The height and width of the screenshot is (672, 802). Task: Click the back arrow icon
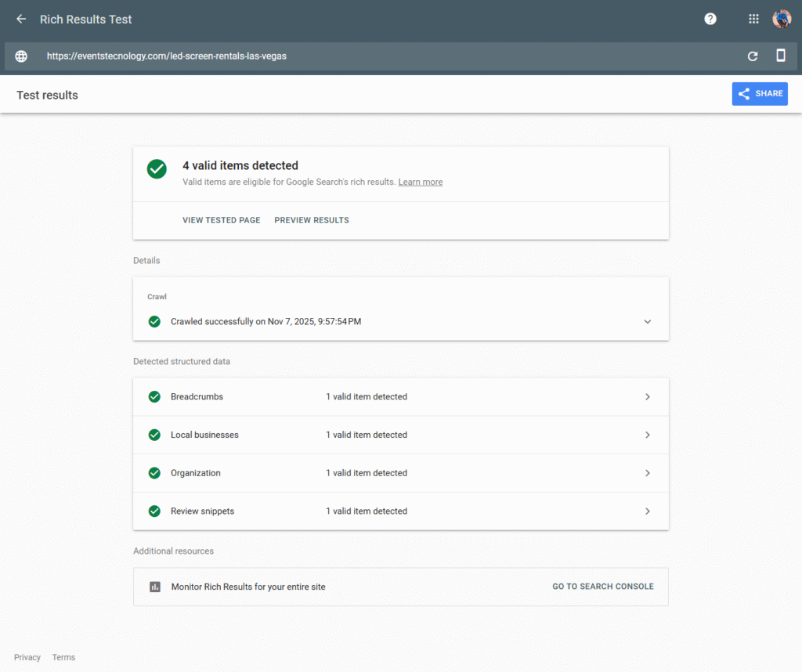coord(21,19)
